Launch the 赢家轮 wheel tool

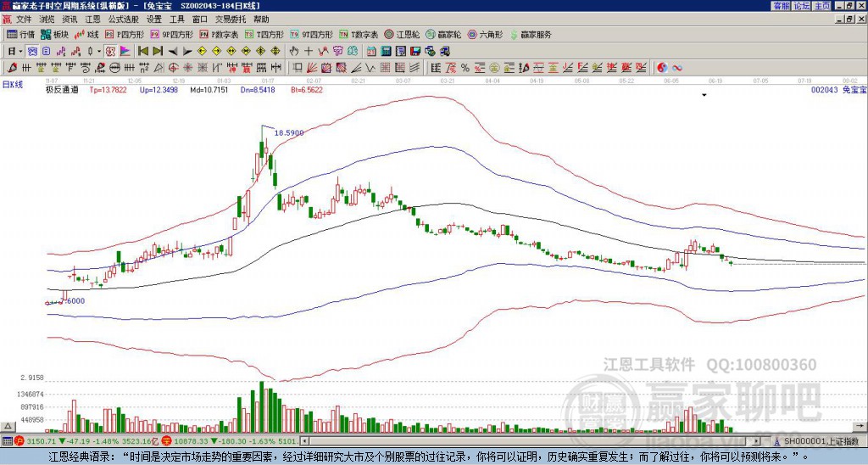443,34
